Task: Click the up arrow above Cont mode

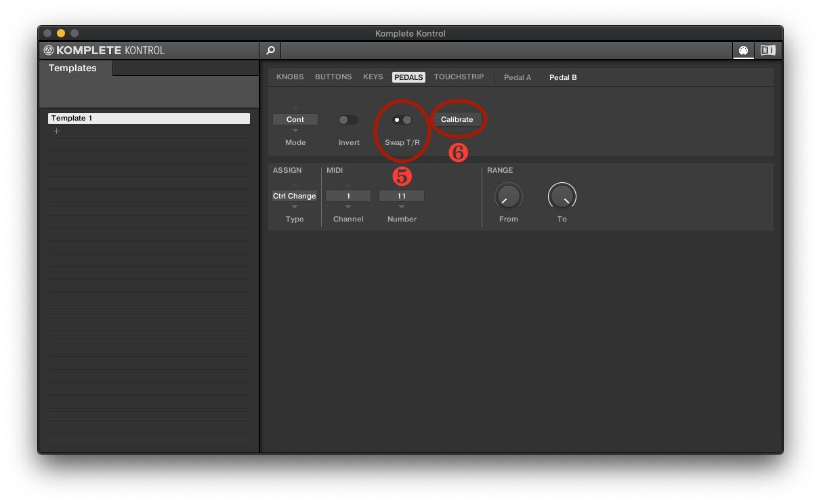Action: point(295,108)
